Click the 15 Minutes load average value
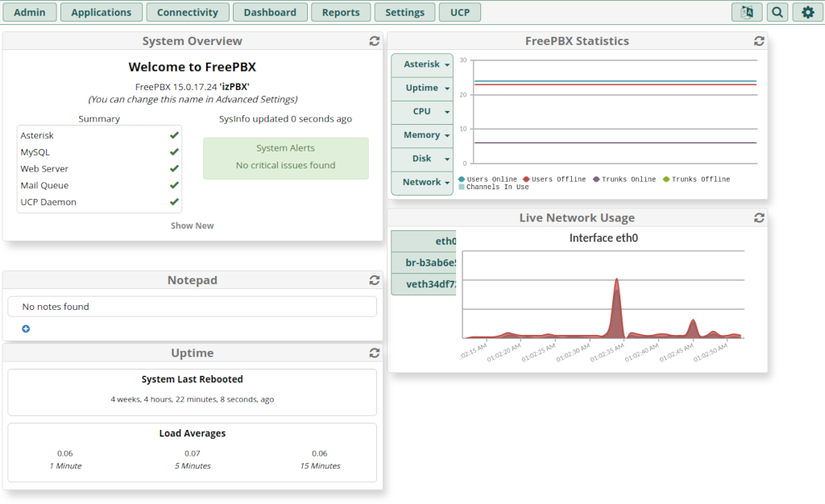This screenshot has width=825, height=504. point(319,453)
